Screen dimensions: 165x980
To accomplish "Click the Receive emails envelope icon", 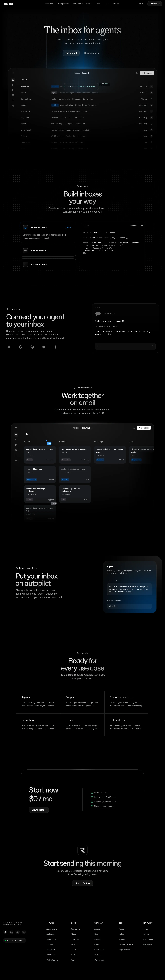I will (25, 251).
